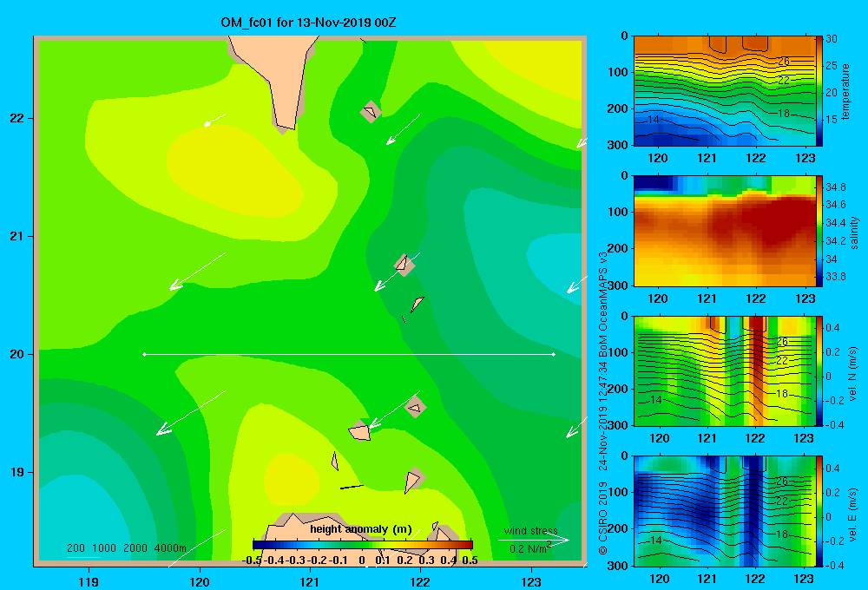Click latitude tick label 22 on main map
868x590 pixels.
coord(16,119)
